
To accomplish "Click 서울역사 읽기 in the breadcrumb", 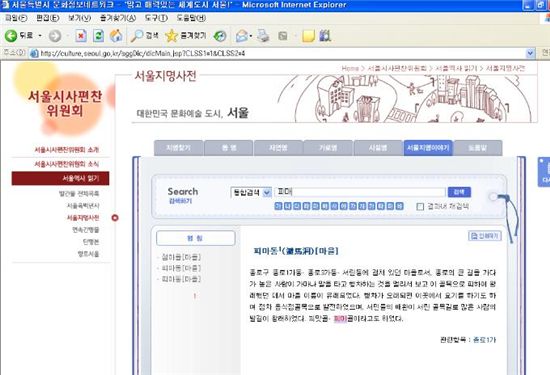I will [x=456, y=68].
